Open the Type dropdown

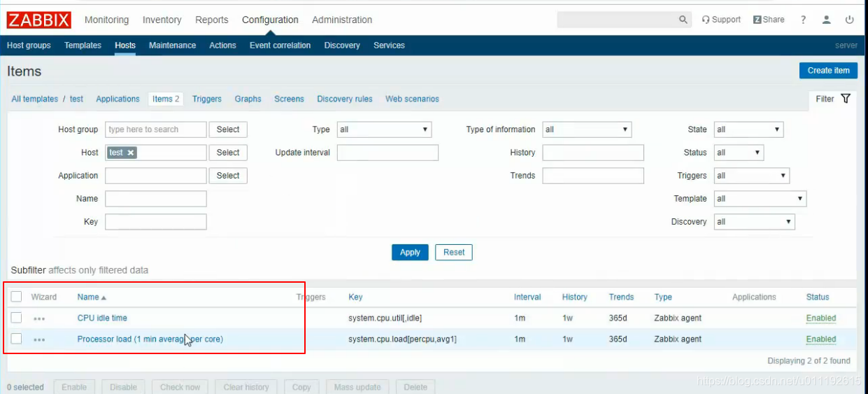click(384, 129)
